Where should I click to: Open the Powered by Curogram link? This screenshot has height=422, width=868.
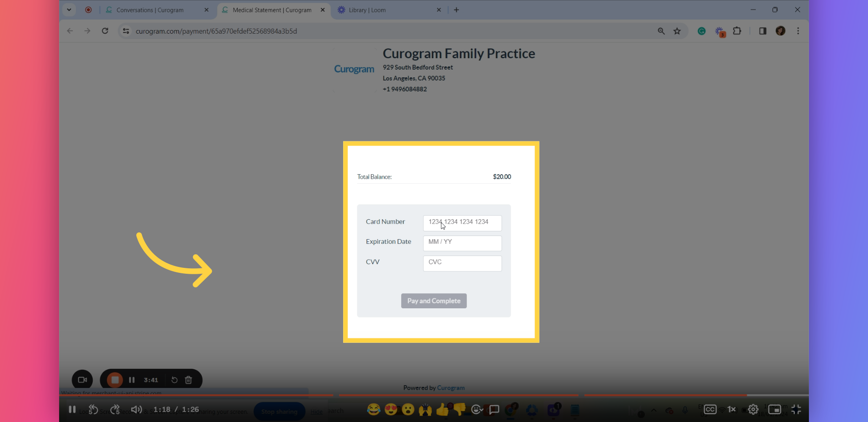[x=451, y=388]
